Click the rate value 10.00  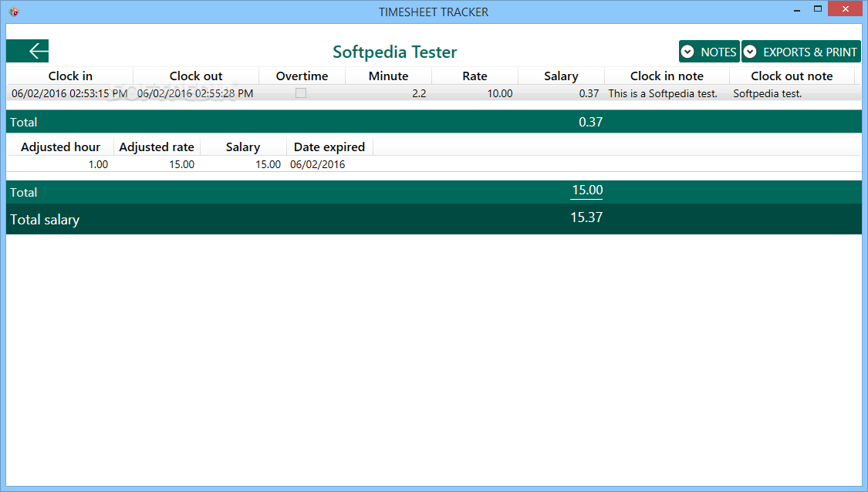point(500,93)
